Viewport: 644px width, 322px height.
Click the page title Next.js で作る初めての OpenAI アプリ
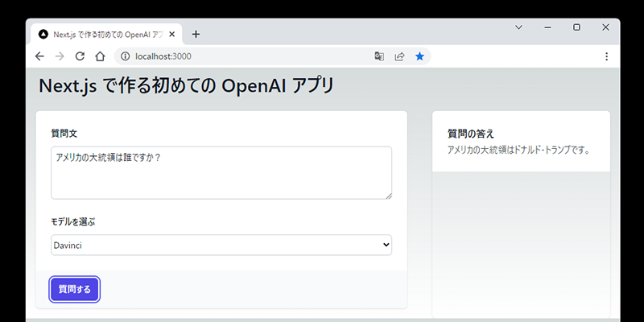[x=187, y=86]
